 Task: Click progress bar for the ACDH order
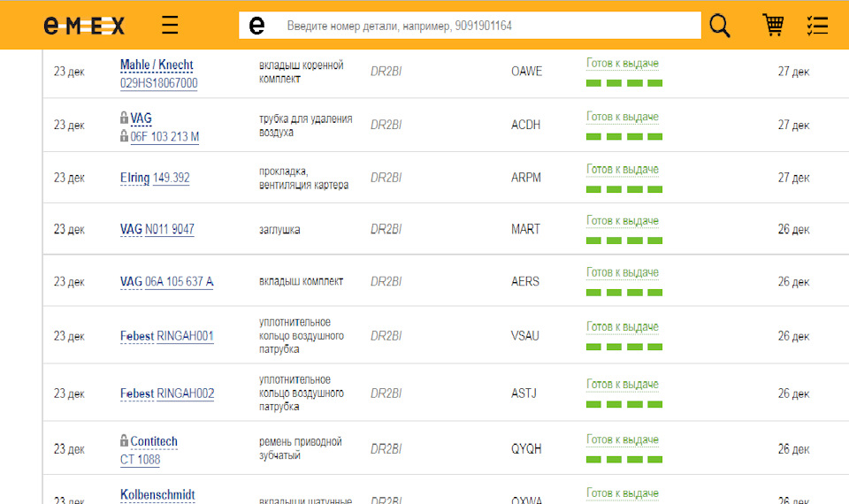tap(623, 136)
